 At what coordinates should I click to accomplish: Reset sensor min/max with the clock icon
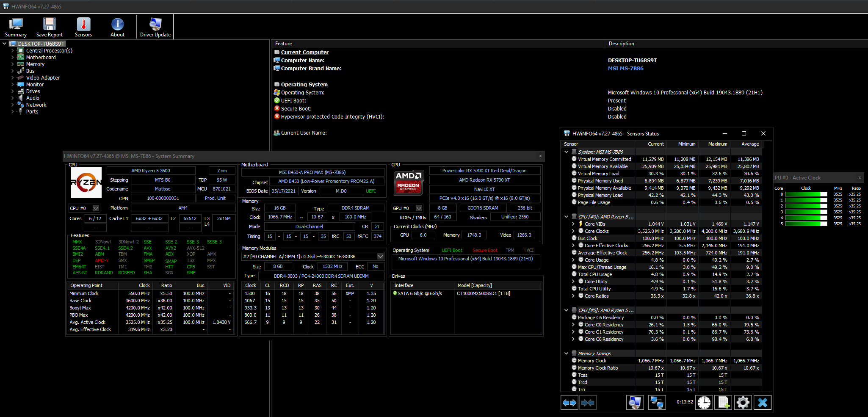[704, 403]
